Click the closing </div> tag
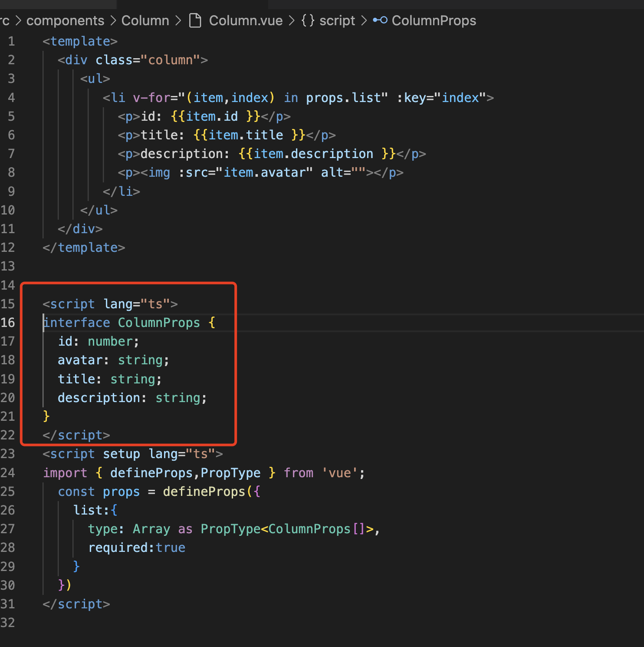The image size is (644, 647). tap(80, 229)
